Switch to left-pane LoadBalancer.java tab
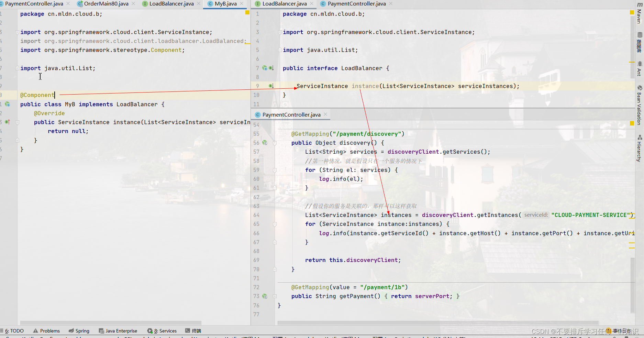Viewport: 644px width, 338px height. coord(171,4)
